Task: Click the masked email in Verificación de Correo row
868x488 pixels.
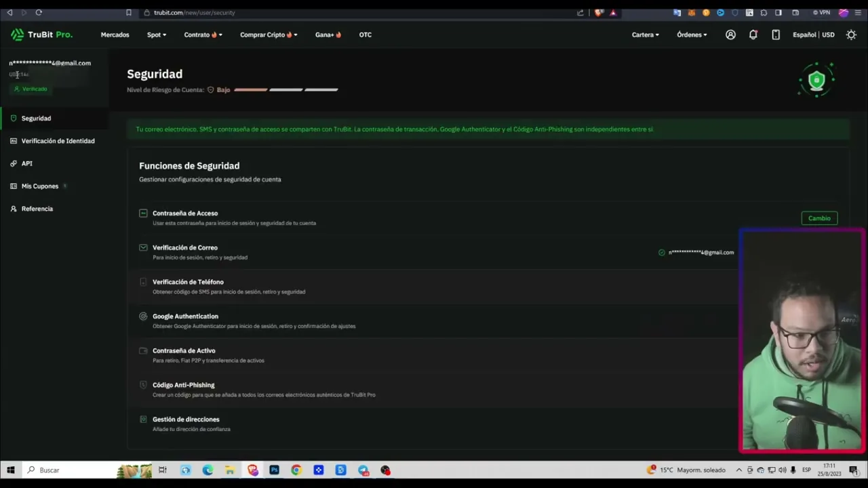Action: pyautogui.click(x=701, y=253)
